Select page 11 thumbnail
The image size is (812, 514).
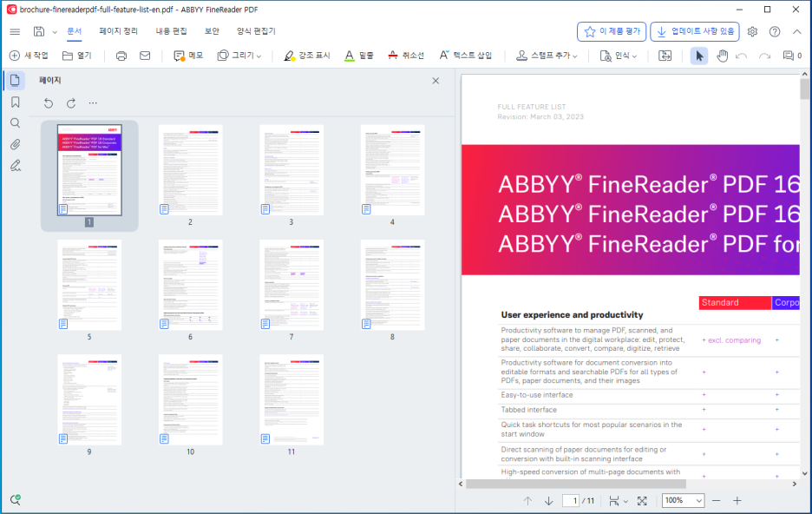pyautogui.click(x=291, y=400)
